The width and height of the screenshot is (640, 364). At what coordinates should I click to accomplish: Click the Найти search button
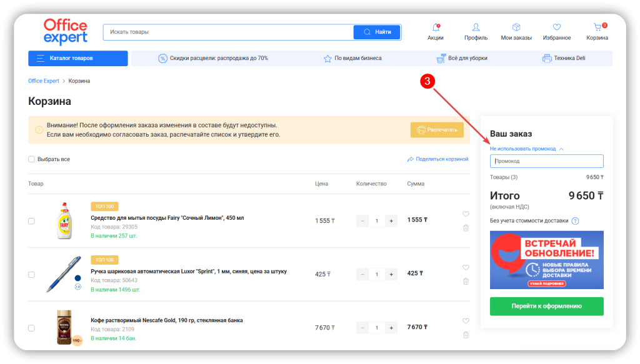point(377,32)
